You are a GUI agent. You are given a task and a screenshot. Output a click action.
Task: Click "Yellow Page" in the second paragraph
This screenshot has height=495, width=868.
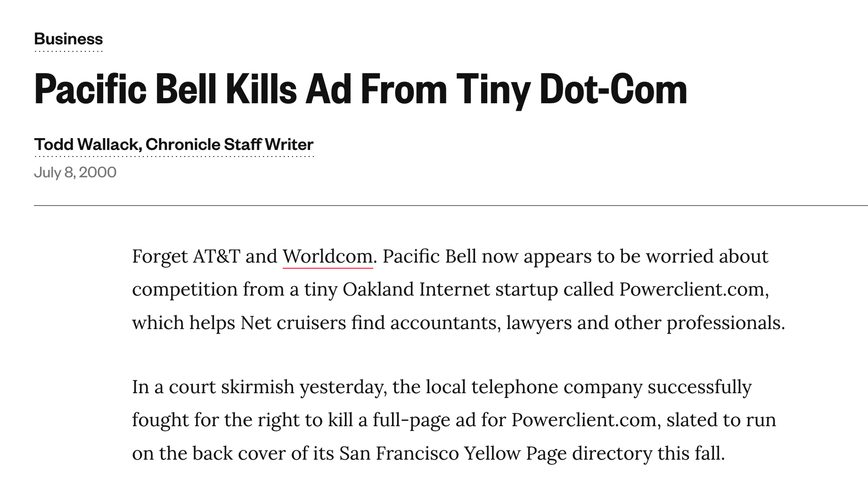(x=515, y=454)
